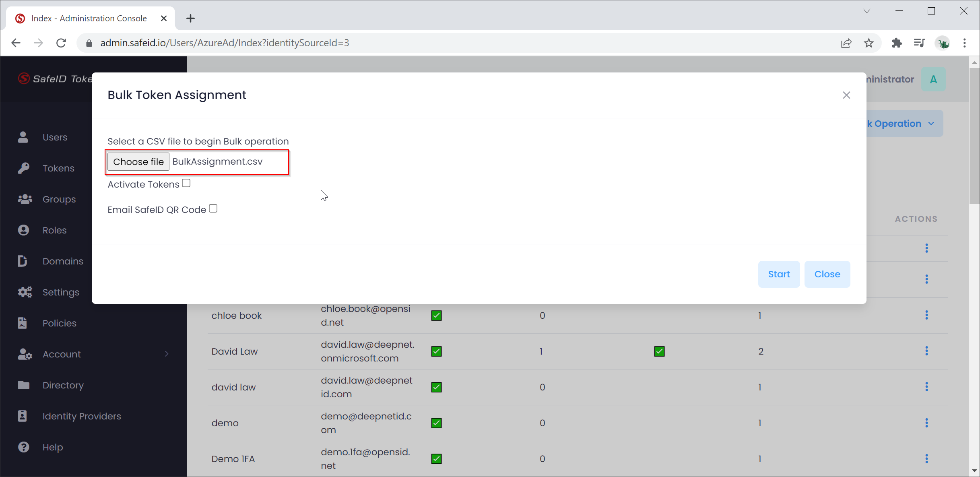Enable the Activate Tokens checkbox
This screenshot has width=980, height=477.
pyautogui.click(x=186, y=183)
